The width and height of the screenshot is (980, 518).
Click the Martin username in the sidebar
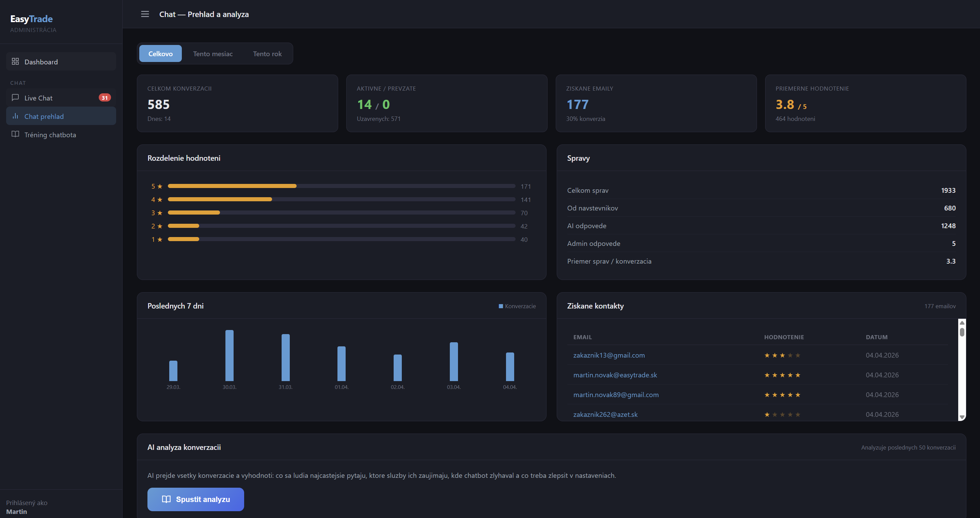click(x=17, y=511)
